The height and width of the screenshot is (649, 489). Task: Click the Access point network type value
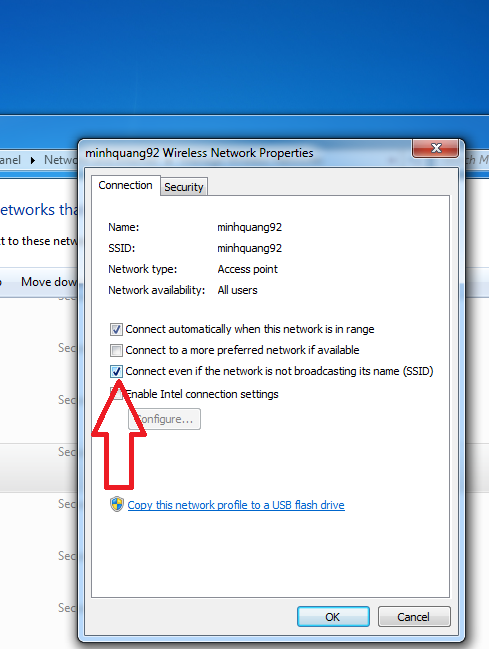pos(248,269)
